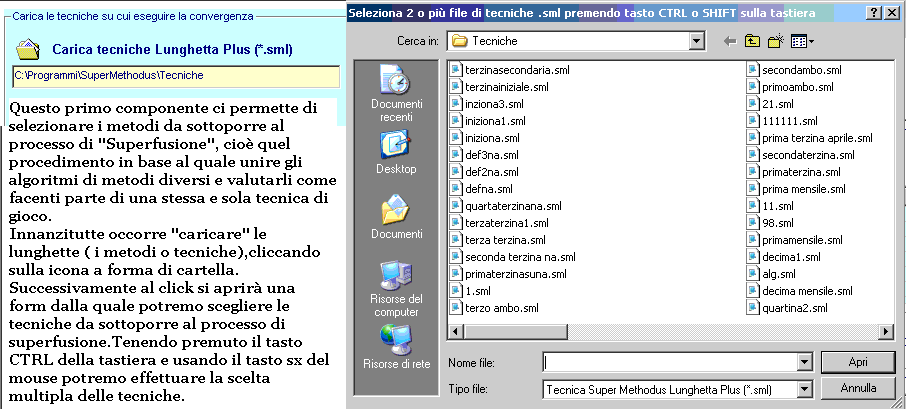Select file quartina2.sml
Image resolution: width=906 pixels, height=409 pixels.
[x=787, y=308]
